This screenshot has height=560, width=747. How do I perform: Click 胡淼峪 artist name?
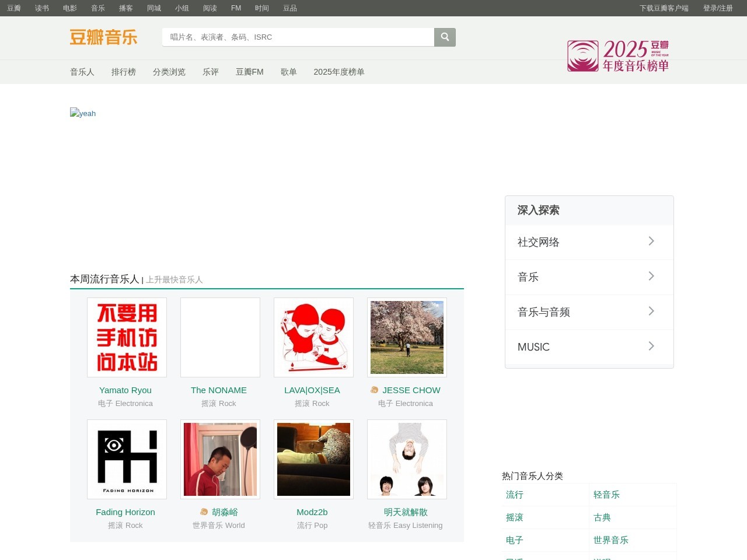pos(225,512)
